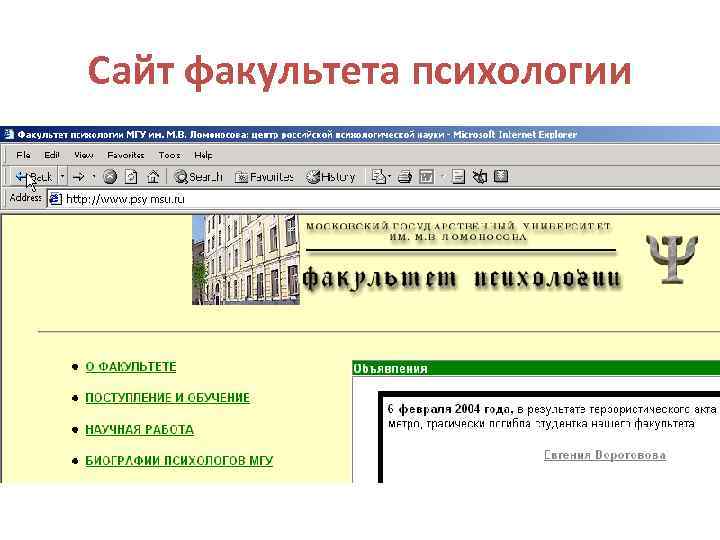Click the Address label
Viewport: 720px width, 540px height.
pos(26,198)
